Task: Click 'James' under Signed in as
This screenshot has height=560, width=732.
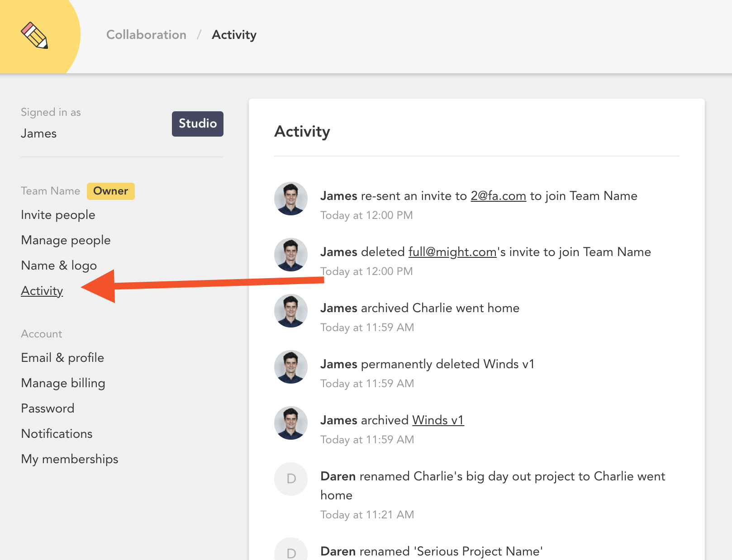Action: pyautogui.click(x=38, y=133)
